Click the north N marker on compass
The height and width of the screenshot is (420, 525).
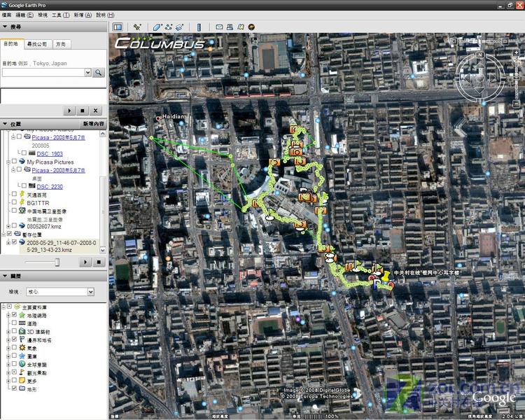480,55
